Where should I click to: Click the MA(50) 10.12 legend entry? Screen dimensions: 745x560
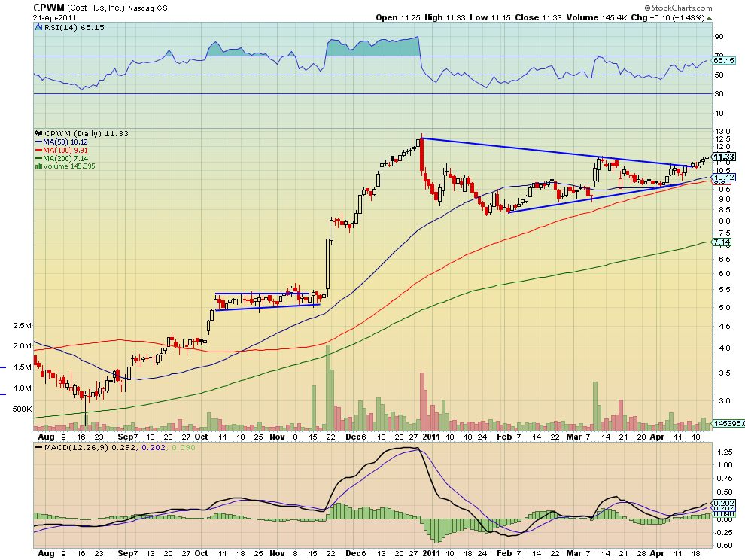[62, 142]
